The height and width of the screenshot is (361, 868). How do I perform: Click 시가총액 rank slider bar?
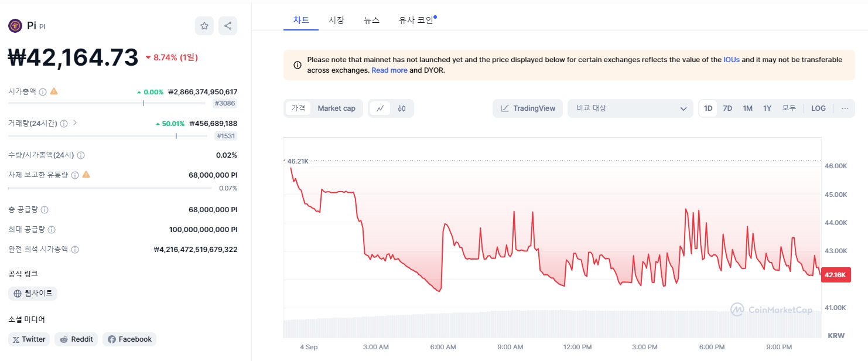(108, 103)
